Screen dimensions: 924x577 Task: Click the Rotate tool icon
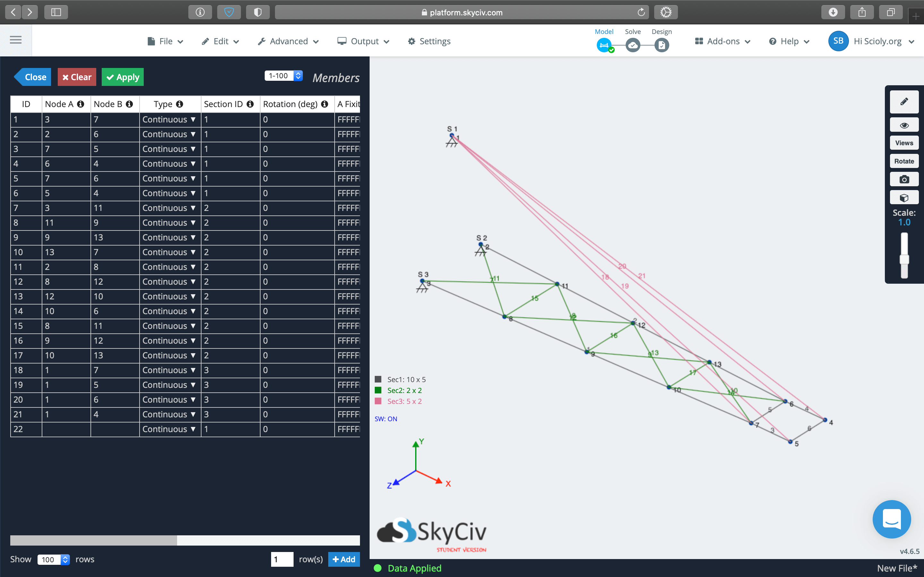(904, 161)
